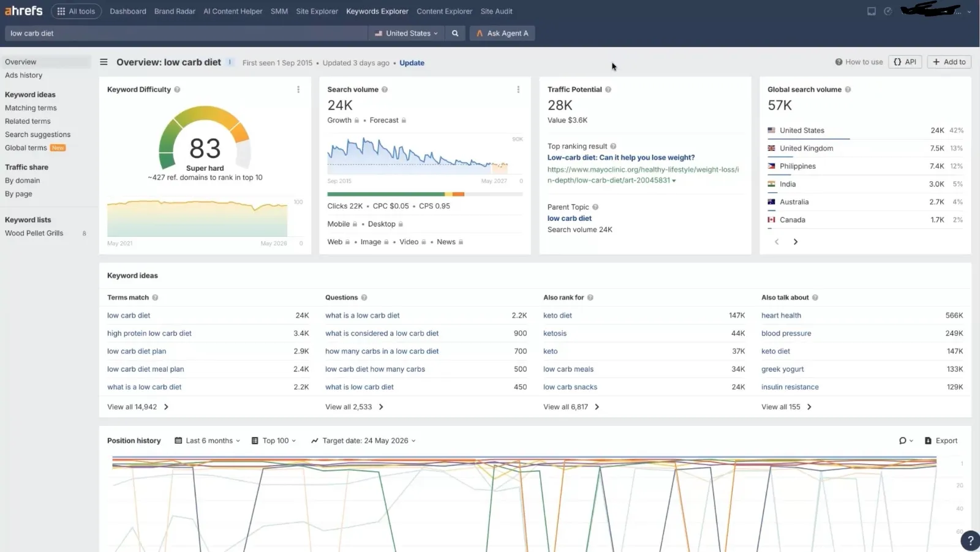Image resolution: width=980 pixels, height=552 pixels.
Task: Click Parent Topic help icon
Action: point(595,207)
